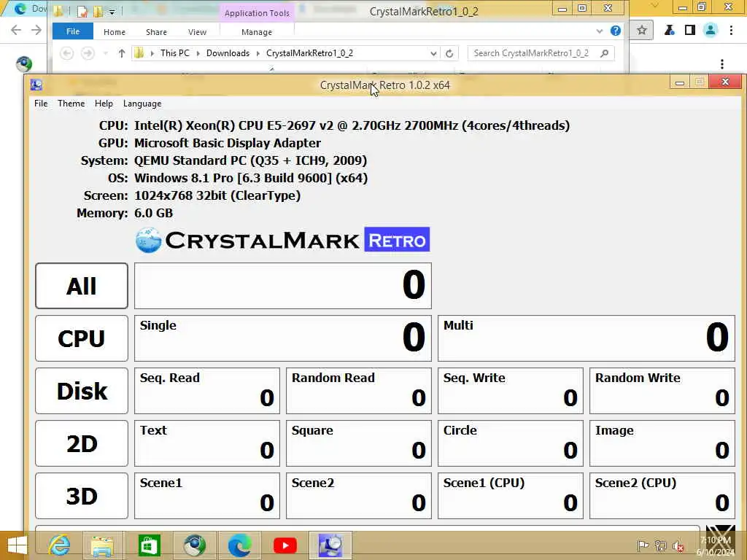
Task: Select the Scene2 3D score box
Action: tap(359, 496)
